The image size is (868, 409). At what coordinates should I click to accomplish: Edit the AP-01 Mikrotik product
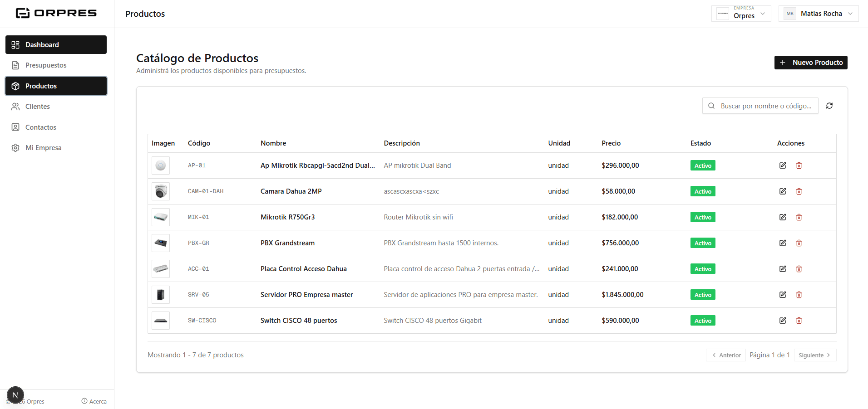783,166
